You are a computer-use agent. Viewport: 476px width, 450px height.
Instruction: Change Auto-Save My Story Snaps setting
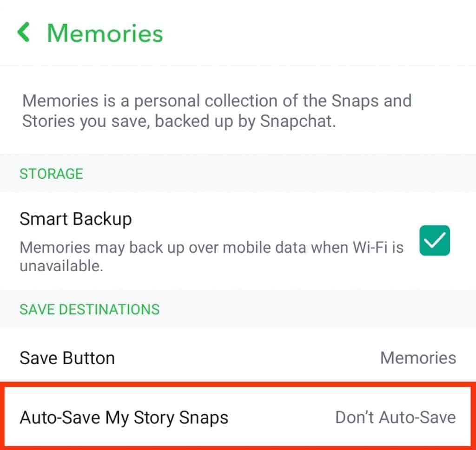[238, 417]
